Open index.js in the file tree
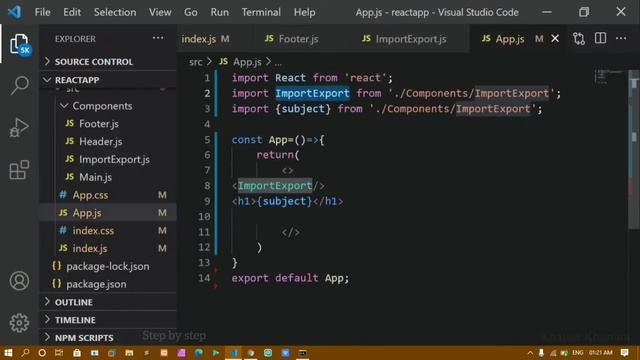This screenshot has height=360, width=640. click(108, 248)
